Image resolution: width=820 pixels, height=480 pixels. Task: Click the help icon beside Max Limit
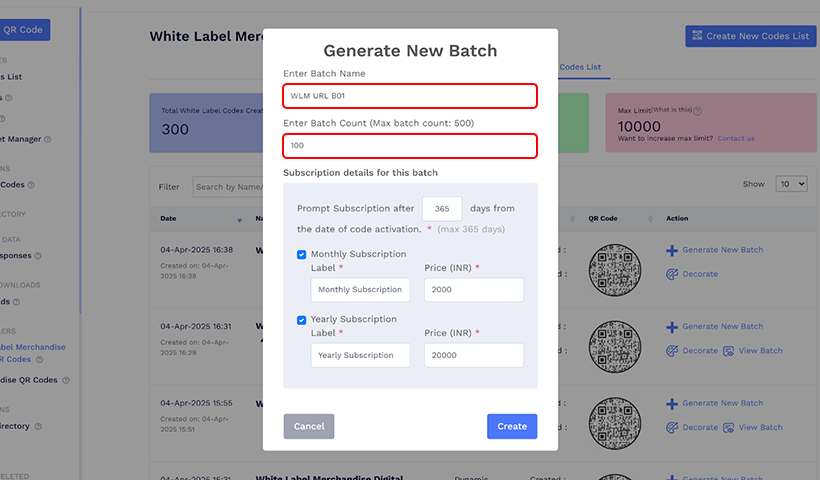(697, 112)
